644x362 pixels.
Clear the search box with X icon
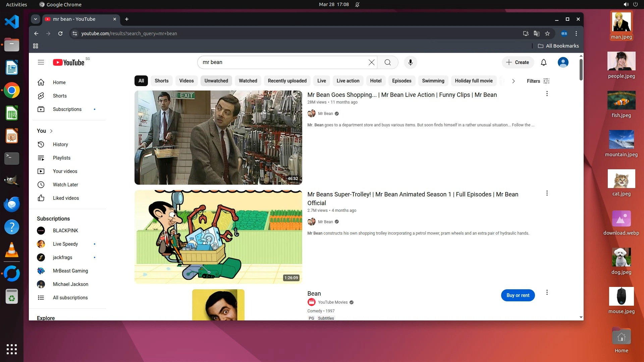point(371,62)
